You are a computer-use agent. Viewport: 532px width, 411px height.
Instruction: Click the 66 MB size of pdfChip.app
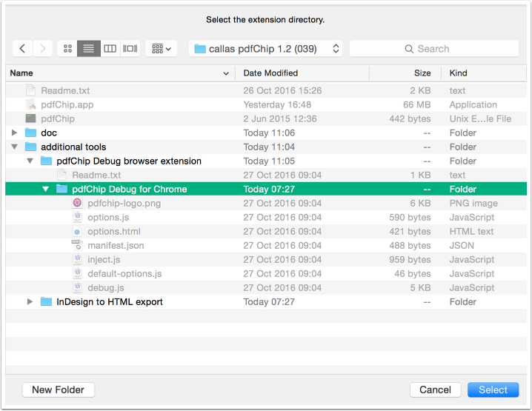click(416, 104)
